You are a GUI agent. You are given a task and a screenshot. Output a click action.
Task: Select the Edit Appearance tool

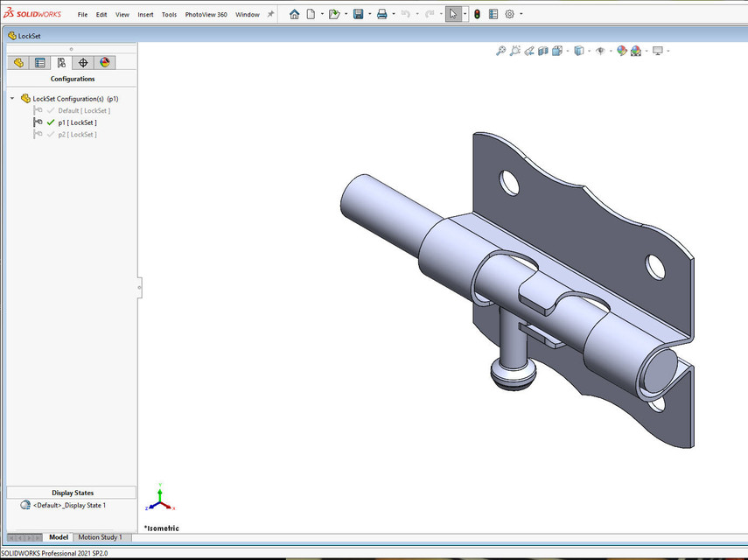click(620, 50)
